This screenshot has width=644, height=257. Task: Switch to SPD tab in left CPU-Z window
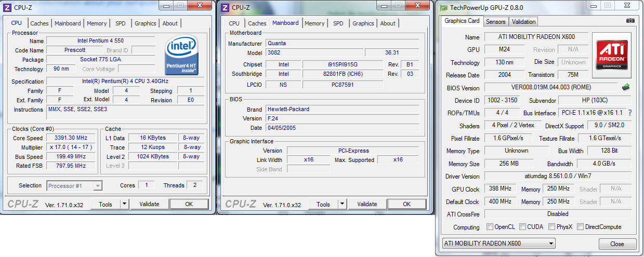click(120, 23)
